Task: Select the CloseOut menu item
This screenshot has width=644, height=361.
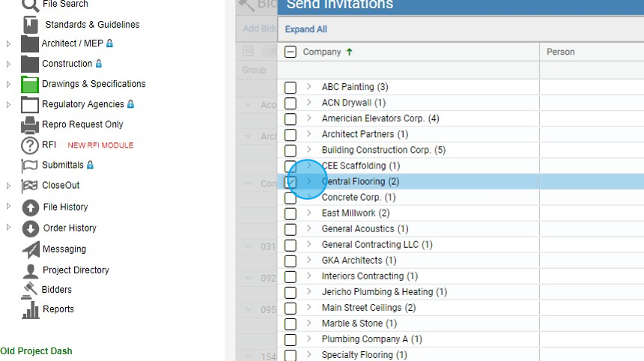Action: coord(61,186)
